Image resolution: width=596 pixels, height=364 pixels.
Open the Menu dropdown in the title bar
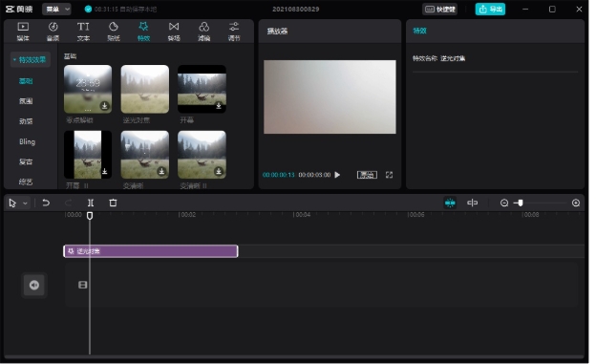(x=56, y=10)
